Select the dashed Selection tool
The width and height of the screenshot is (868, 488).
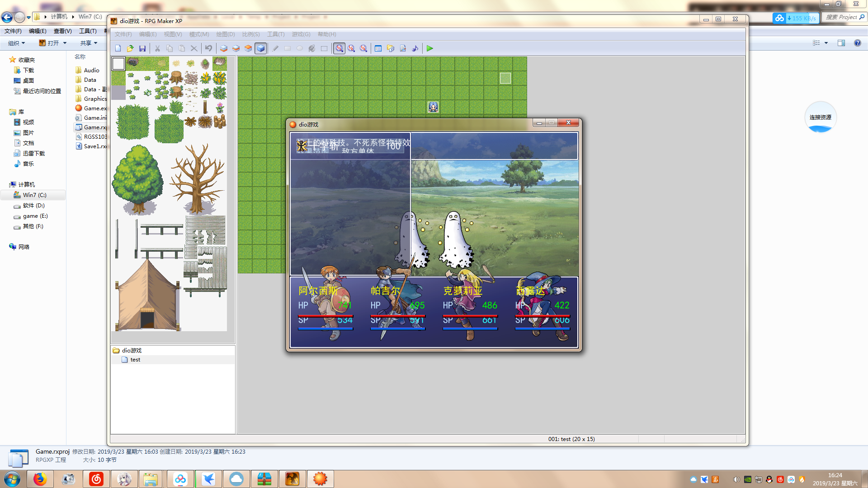pos(324,48)
